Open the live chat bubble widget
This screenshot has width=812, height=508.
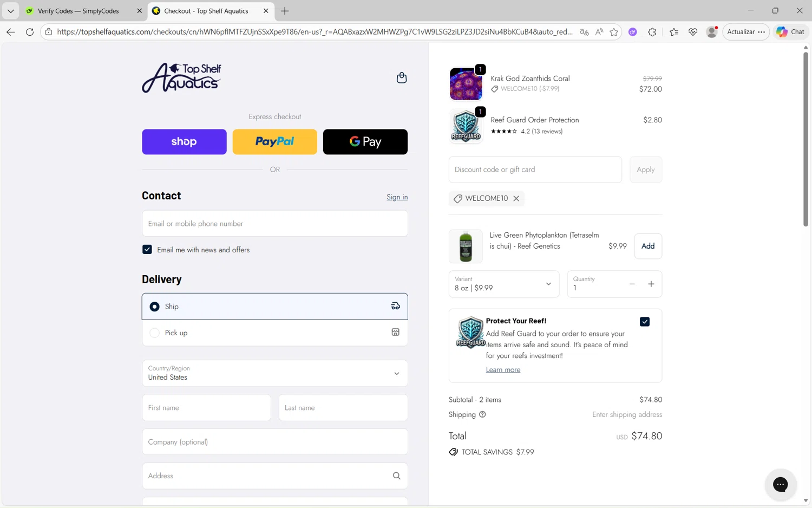tap(780, 484)
